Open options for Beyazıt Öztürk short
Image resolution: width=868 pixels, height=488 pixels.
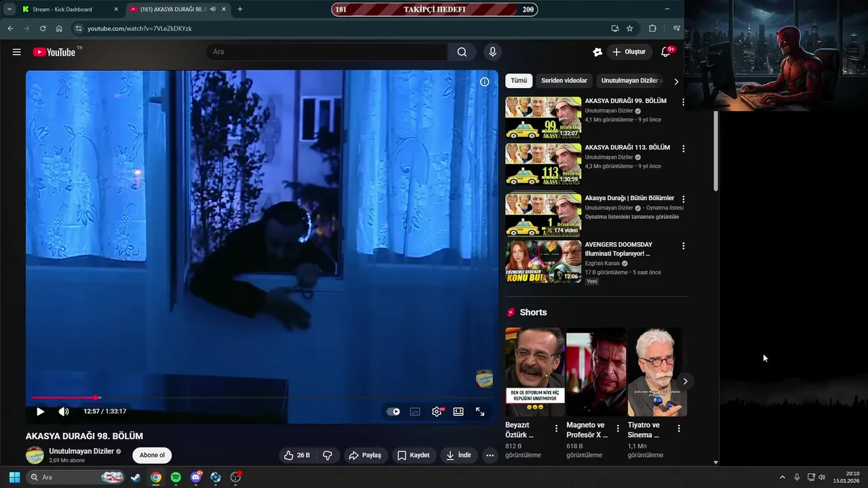pyautogui.click(x=557, y=428)
